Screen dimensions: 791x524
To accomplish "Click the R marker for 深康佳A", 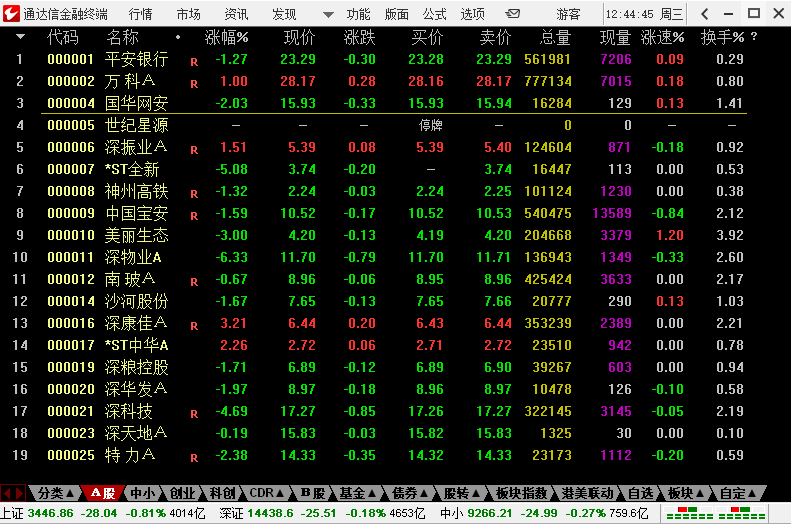I will click(194, 326).
